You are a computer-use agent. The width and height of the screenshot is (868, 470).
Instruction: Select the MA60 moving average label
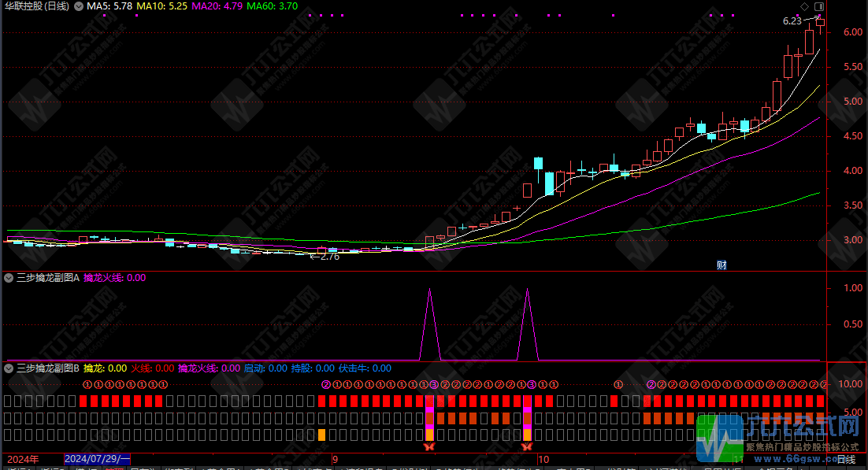click(x=272, y=6)
